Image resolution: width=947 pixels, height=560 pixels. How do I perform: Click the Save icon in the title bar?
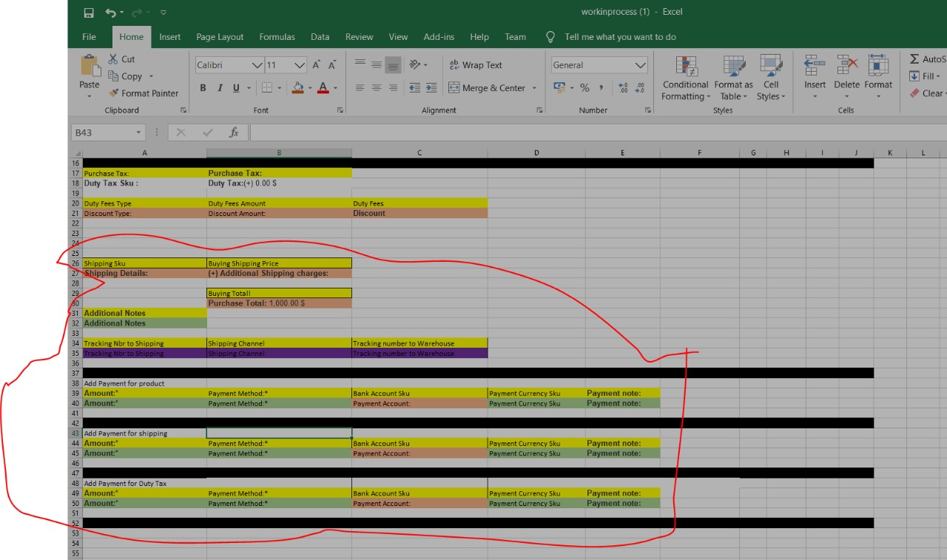point(89,13)
